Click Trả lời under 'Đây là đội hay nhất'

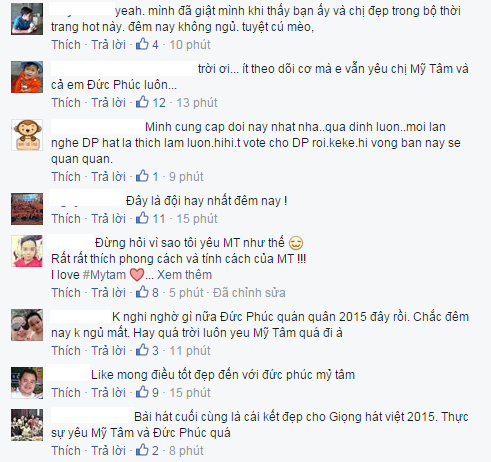coord(109,218)
